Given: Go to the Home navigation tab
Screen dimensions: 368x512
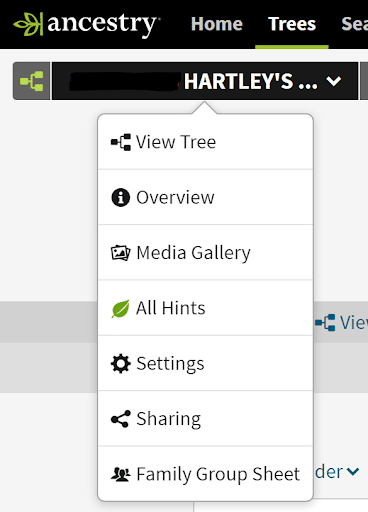Looking at the screenshot, I should click(217, 24).
